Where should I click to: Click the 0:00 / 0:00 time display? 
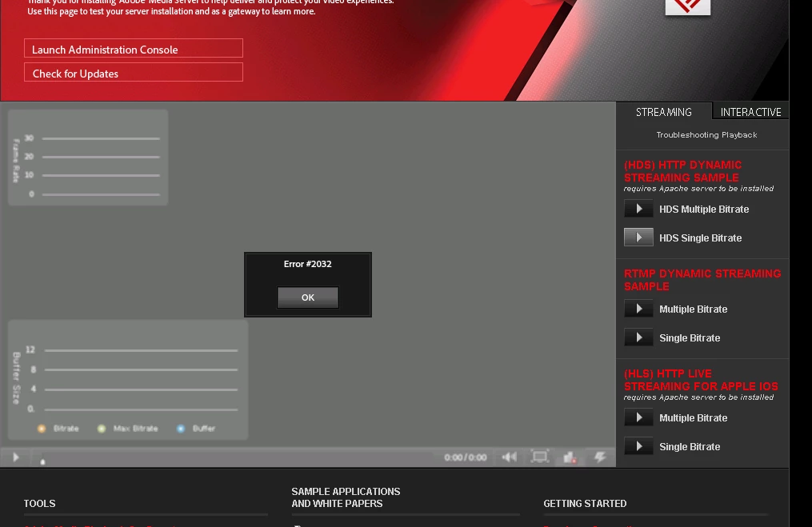click(465, 457)
